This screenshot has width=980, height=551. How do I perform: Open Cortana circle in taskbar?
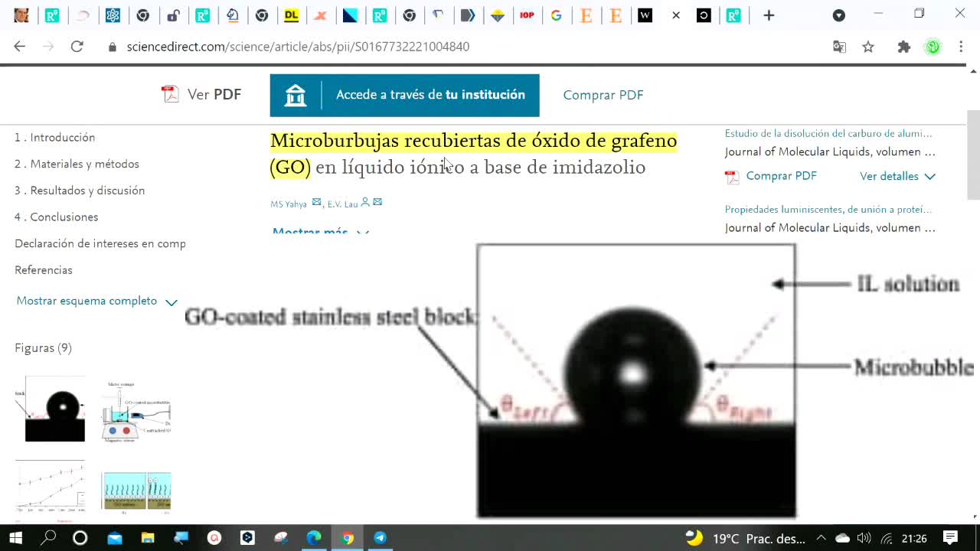pos(80,538)
